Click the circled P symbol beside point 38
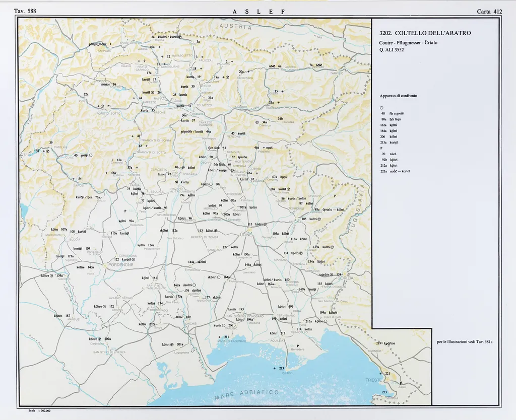The width and height of the screenshot is (516, 420). tap(48, 151)
